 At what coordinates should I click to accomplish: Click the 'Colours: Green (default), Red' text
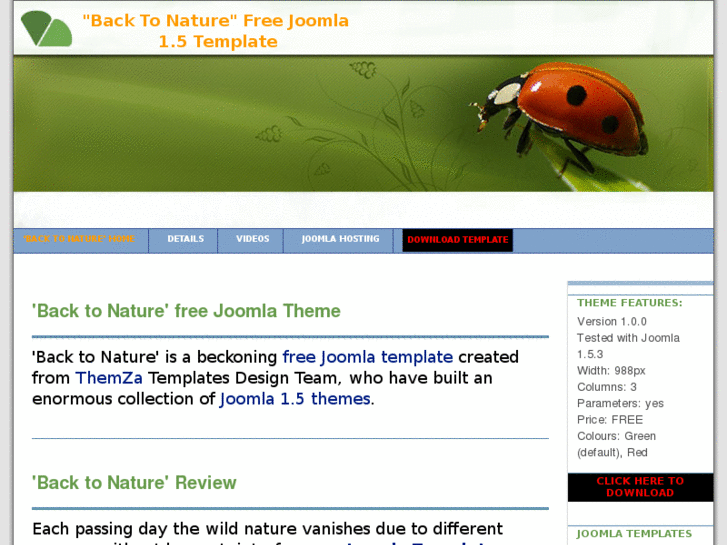click(x=616, y=444)
